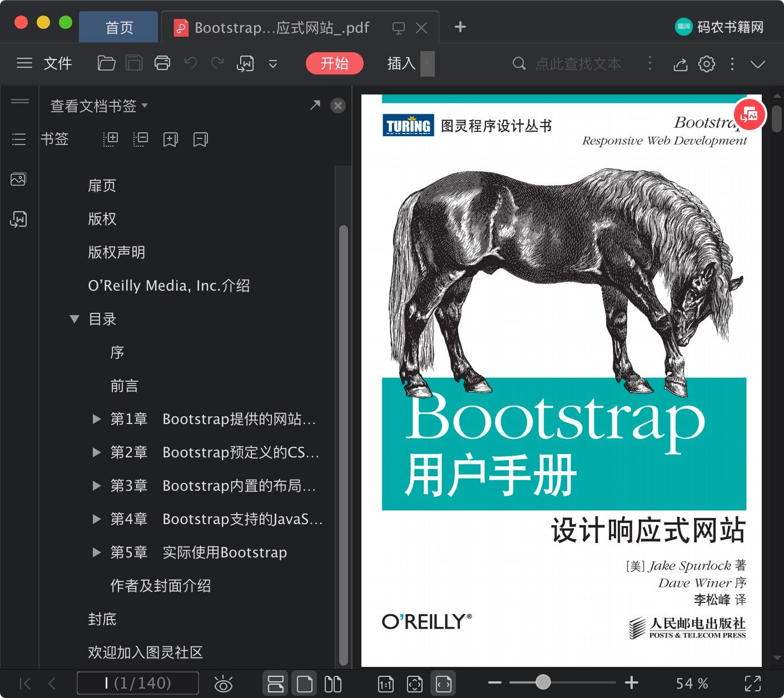Viewport: 784px width, 698px height.
Task: Click the page number field (1/140)
Action: [138, 683]
